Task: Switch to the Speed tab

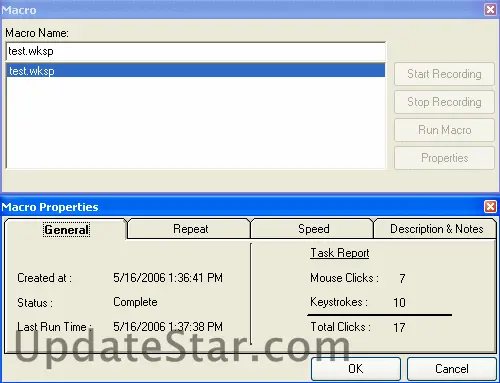Action: (312, 229)
